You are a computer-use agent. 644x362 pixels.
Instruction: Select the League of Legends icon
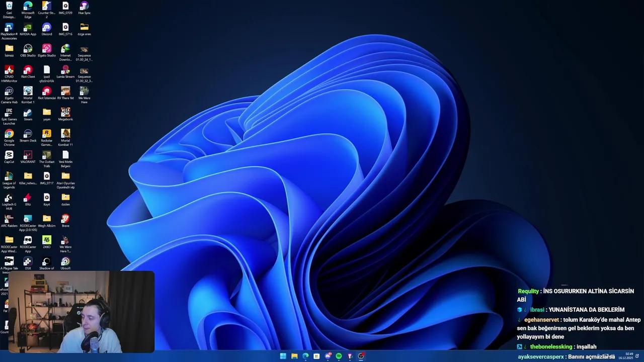(x=9, y=176)
